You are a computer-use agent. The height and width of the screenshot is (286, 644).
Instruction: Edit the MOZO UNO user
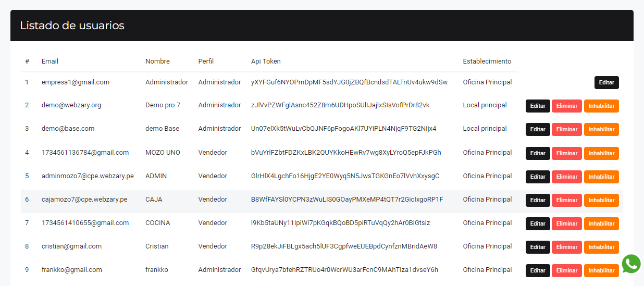[x=538, y=153]
